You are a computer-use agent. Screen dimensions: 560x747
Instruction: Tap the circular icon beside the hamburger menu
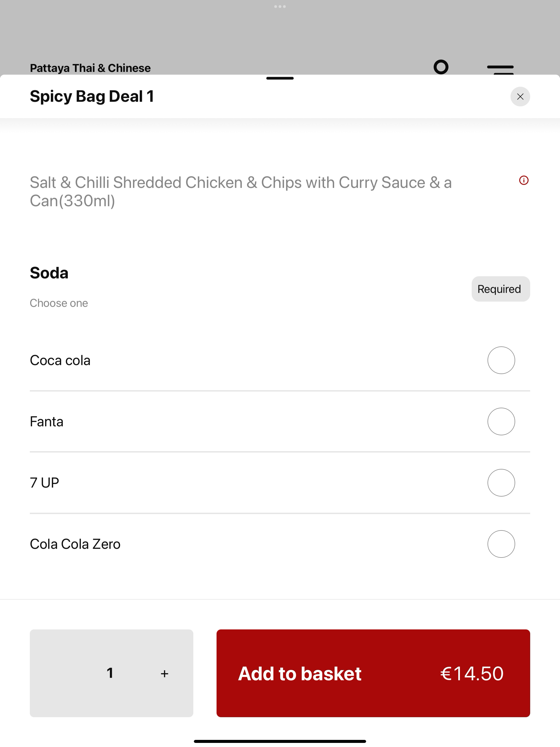(441, 67)
